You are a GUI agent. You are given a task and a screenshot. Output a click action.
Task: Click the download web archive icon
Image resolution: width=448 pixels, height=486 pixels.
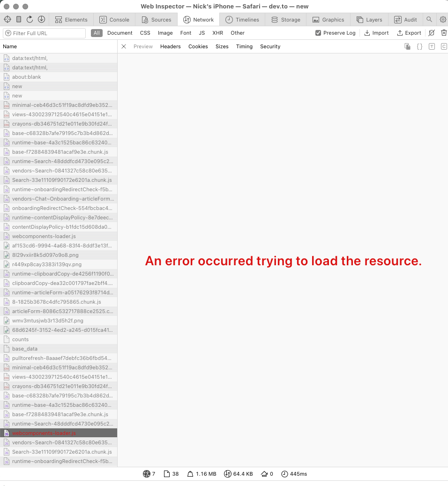coord(41,20)
